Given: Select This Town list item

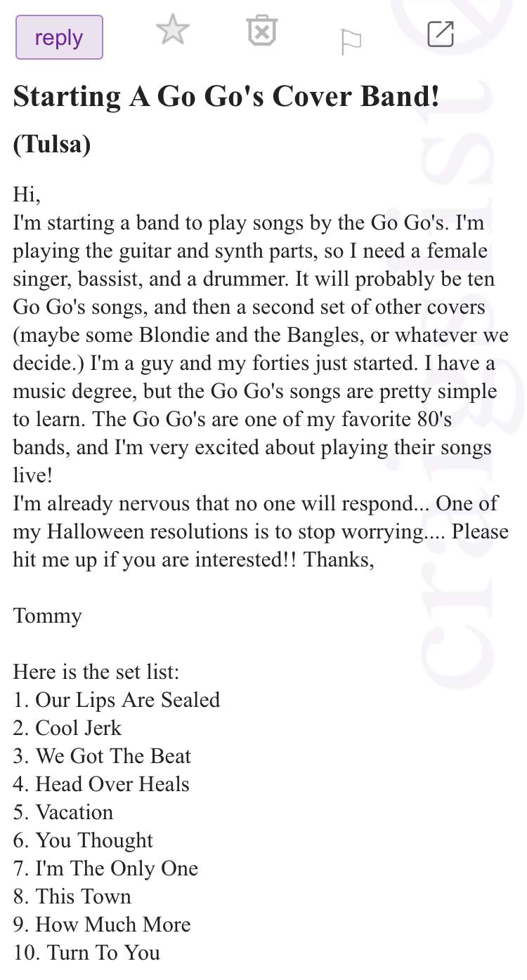Looking at the screenshot, I should pyautogui.click(x=72, y=896).
